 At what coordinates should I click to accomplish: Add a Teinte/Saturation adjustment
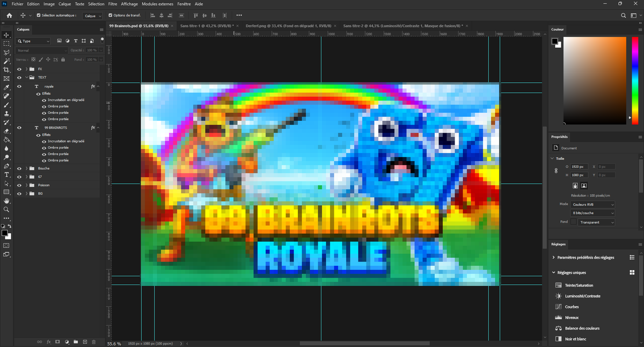click(x=579, y=285)
